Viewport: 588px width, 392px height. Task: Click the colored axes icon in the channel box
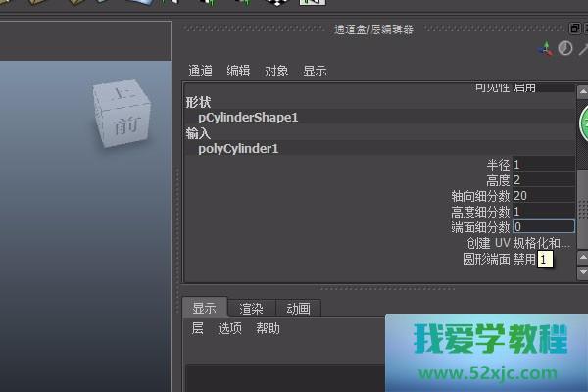[544, 48]
